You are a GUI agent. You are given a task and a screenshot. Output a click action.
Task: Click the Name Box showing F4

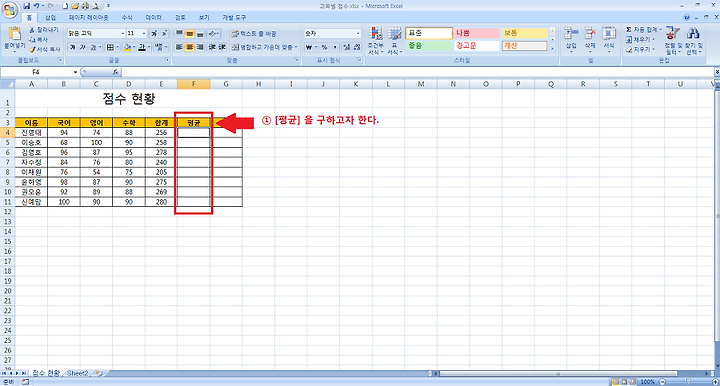36,72
